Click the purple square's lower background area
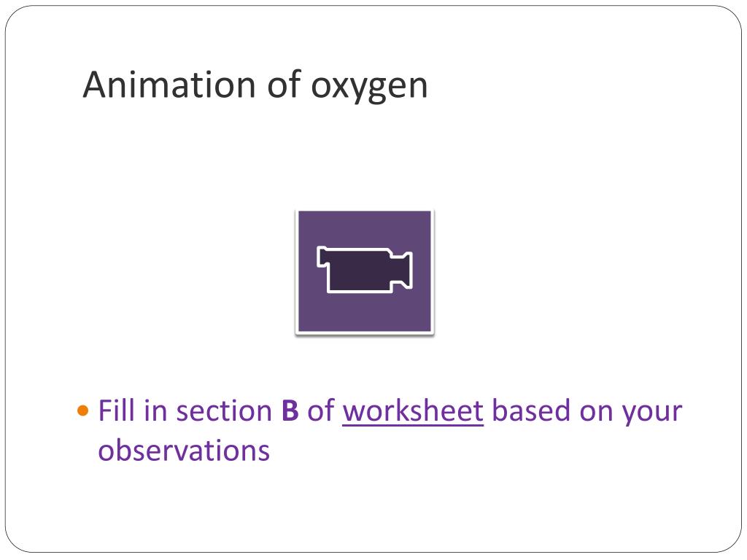 [x=365, y=312]
